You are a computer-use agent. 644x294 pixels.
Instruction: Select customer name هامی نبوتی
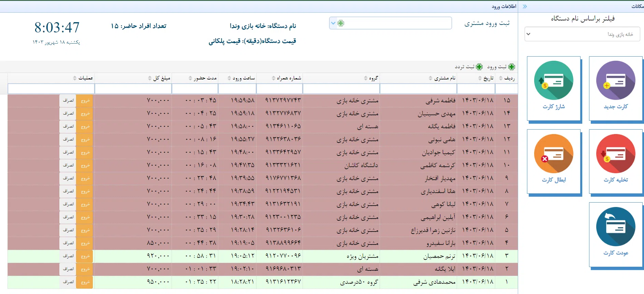point(442,139)
